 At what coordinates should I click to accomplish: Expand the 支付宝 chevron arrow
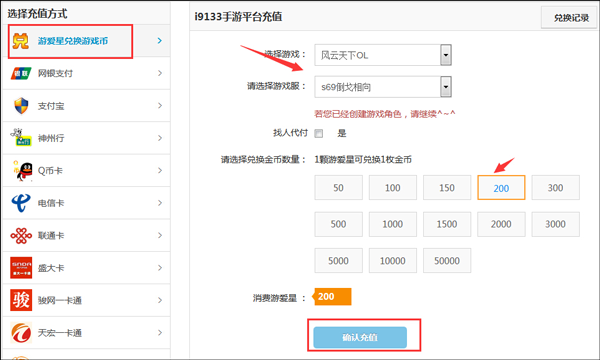160,106
